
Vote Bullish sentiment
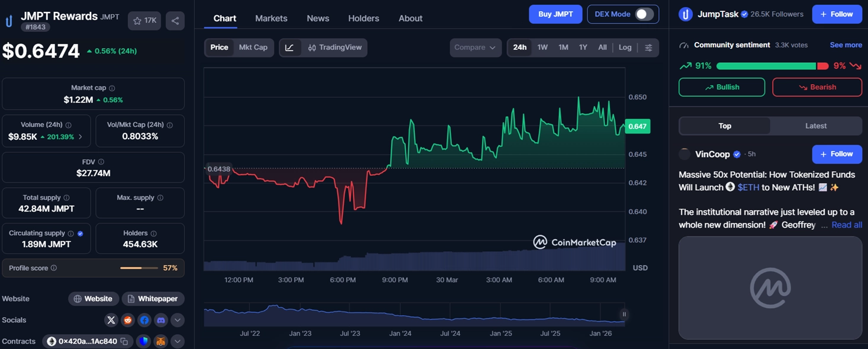coord(722,87)
